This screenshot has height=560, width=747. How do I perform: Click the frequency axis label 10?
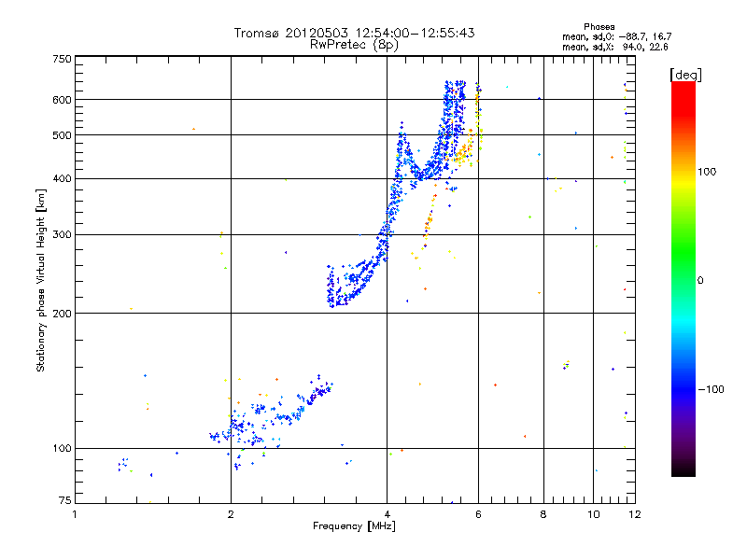(x=593, y=514)
